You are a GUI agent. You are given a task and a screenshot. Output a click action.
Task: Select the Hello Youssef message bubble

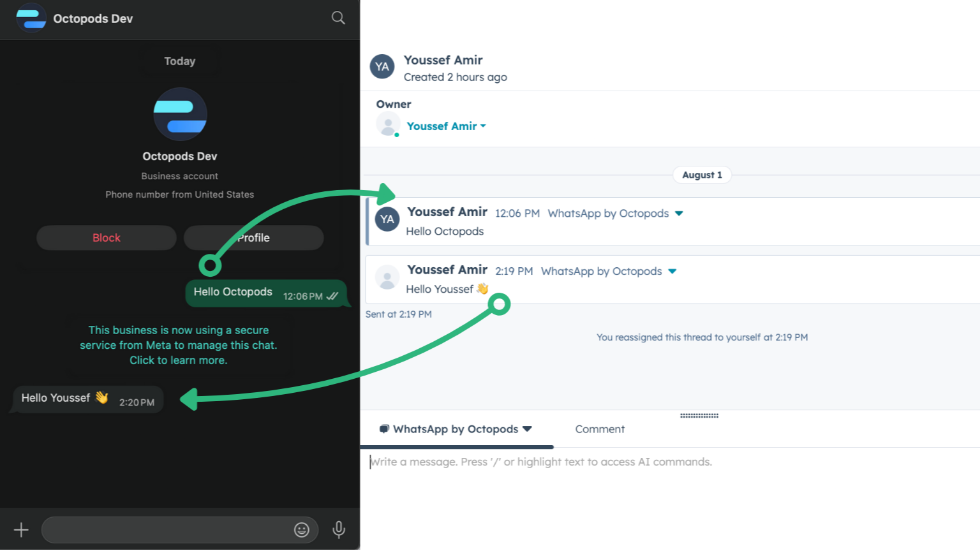pyautogui.click(x=86, y=399)
